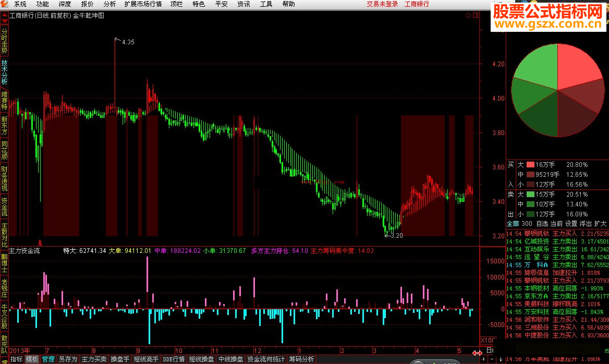Select the DDE行情 indicator template

[x=174, y=359]
